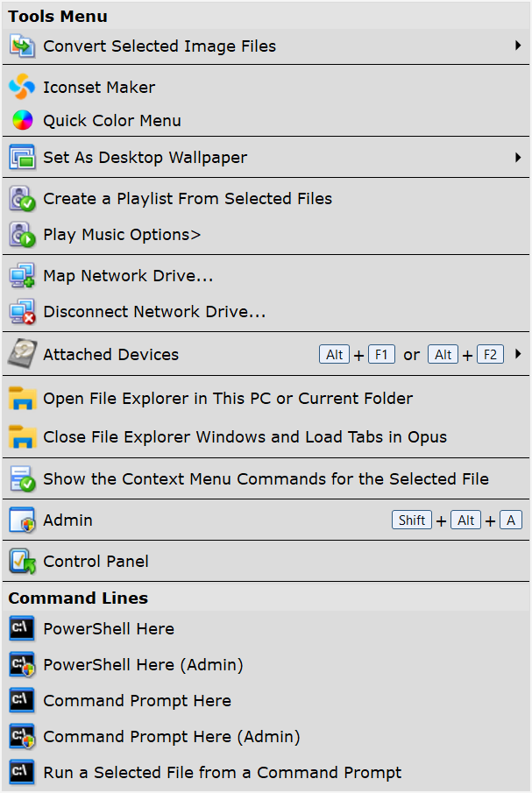This screenshot has height=793, width=532.
Task: Select Open File Explorer in This PC
Action: pos(228,399)
